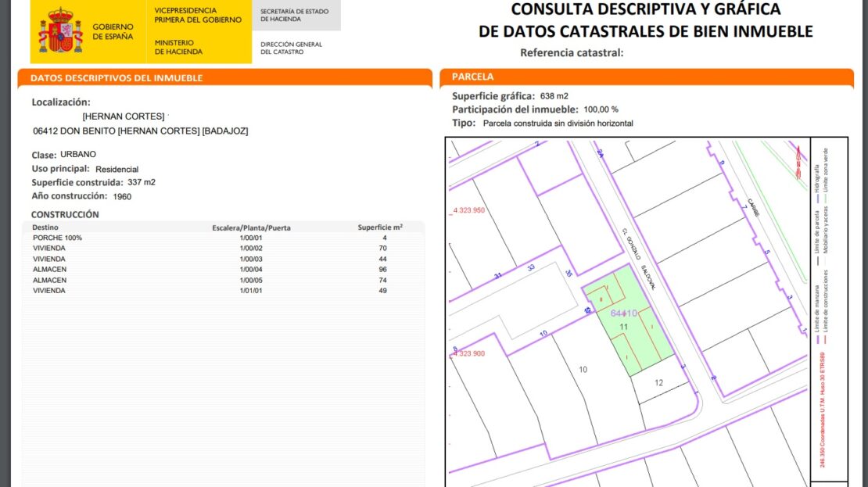Click the '1/00/02' door code cell

[x=251, y=249]
